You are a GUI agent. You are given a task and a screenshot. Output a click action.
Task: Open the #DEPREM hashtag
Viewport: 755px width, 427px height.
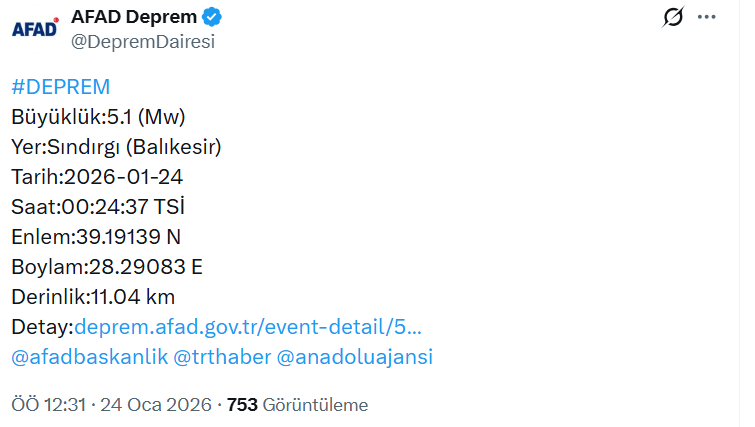60,87
